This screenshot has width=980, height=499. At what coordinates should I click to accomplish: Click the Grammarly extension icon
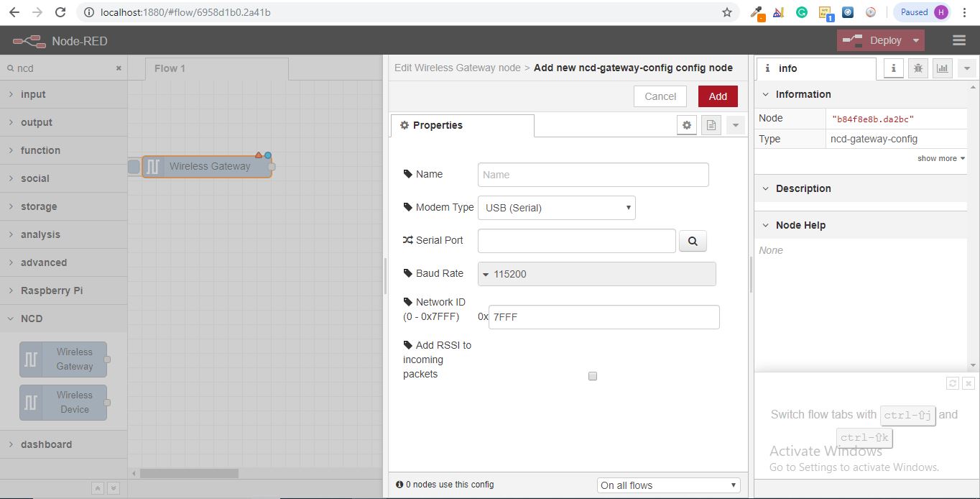[x=802, y=12]
